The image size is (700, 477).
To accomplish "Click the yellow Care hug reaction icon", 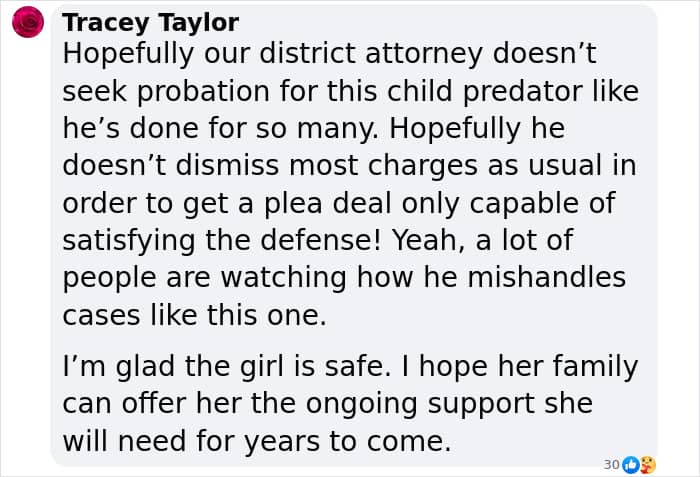I will pyautogui.click(x=647, y=465).
